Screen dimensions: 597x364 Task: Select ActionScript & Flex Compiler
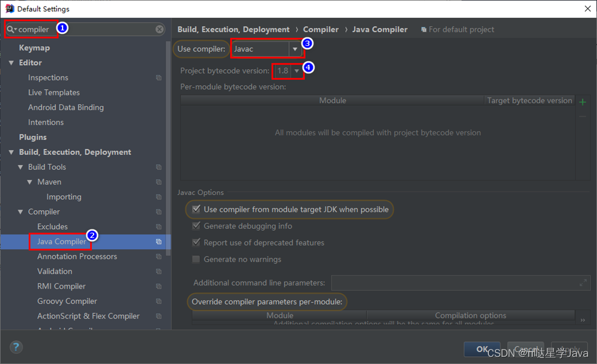click(x=89, y=316)
